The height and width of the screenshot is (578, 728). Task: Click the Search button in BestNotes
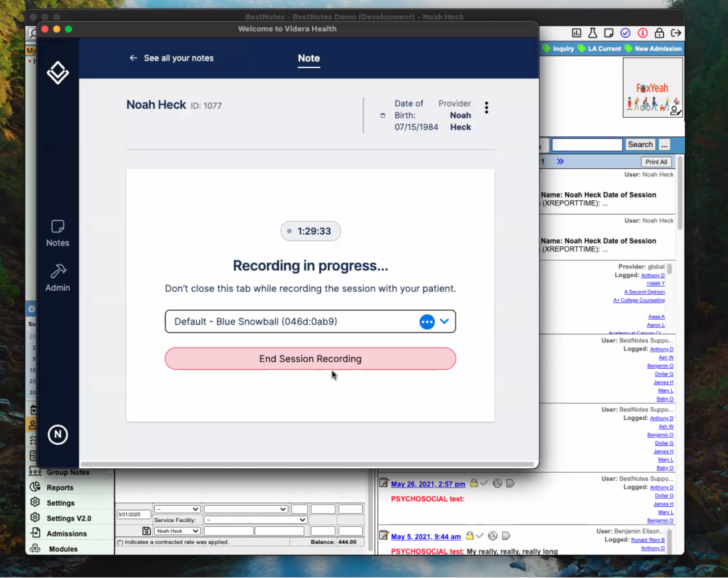tap(640, 144)
